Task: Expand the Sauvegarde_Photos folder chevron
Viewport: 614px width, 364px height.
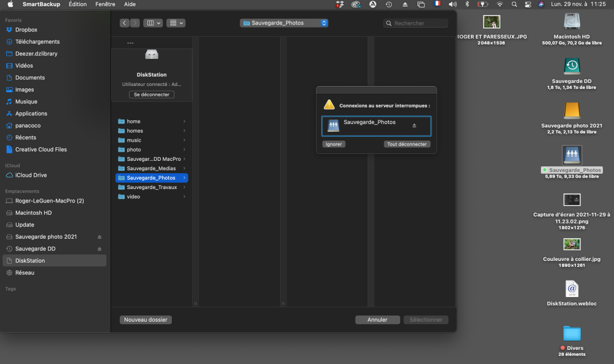Action: click(x=184, y=177)
